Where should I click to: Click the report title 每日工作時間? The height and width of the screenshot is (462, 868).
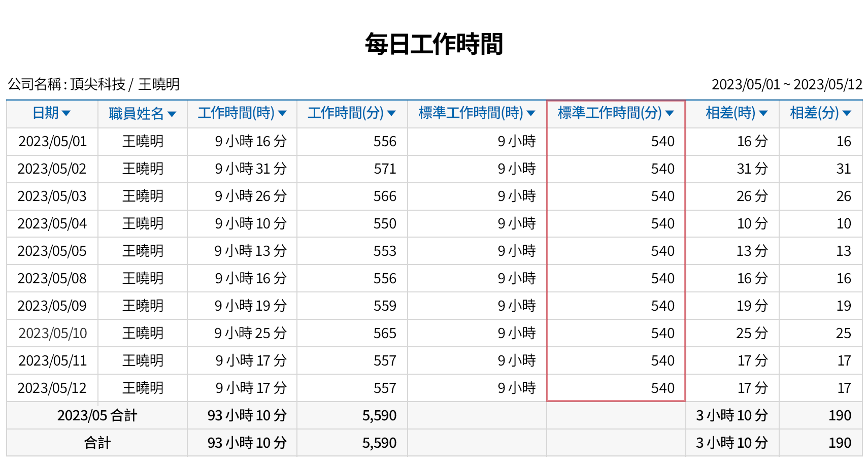434,44
